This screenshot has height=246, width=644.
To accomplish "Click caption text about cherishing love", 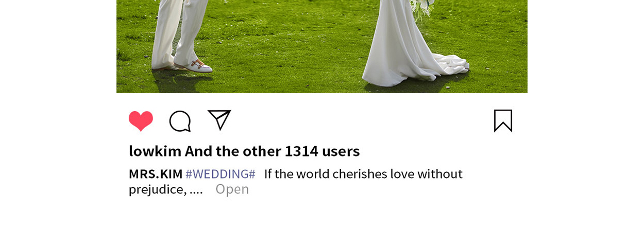I will tap(363, 174).
